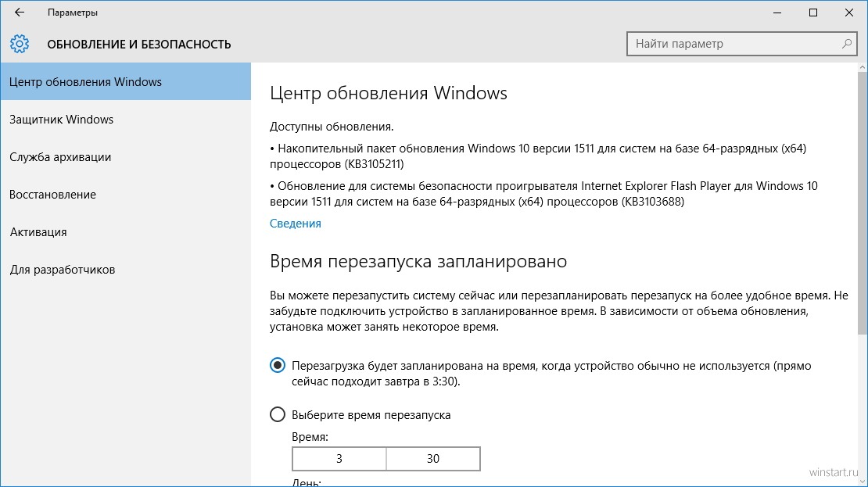The width and height of the screenshot is (868, 487).
Task: Open 'Защитник Windows' section
Action: click(126, 120)
